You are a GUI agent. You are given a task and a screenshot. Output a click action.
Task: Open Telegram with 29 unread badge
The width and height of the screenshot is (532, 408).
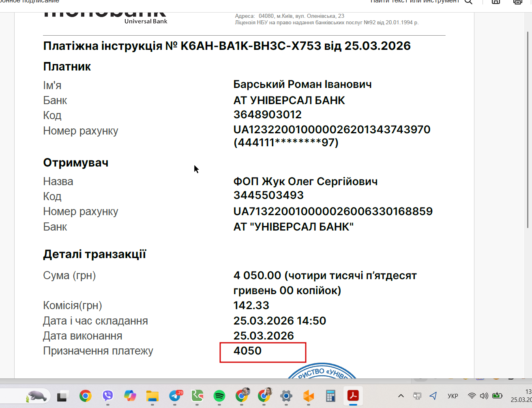[175, 396]
